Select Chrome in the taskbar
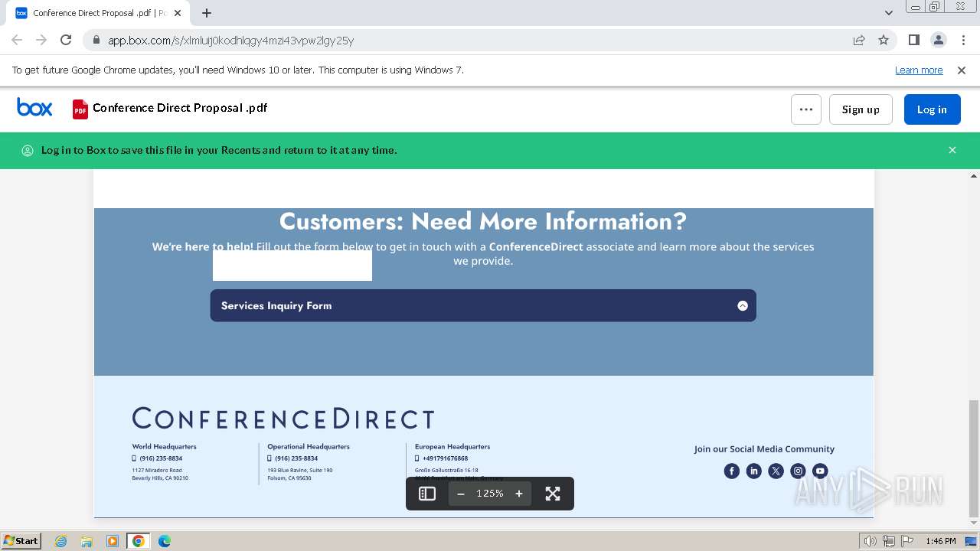 [x=139, y=541]
